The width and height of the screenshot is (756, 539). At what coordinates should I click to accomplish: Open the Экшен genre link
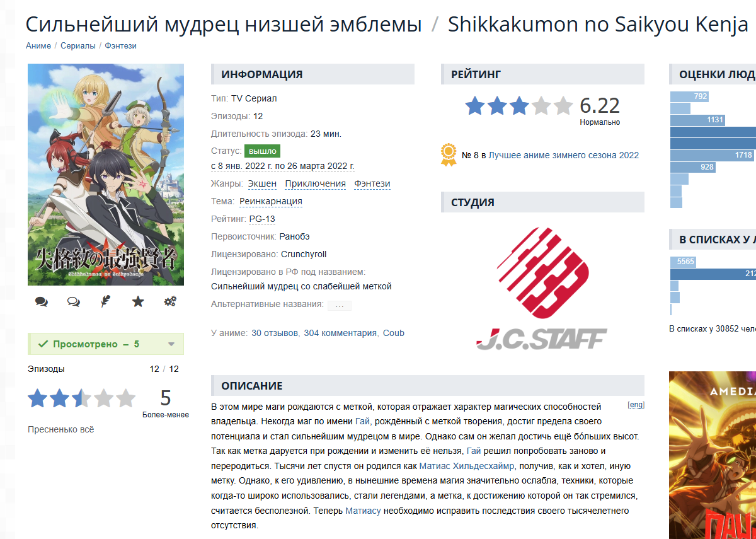point(262,184)
